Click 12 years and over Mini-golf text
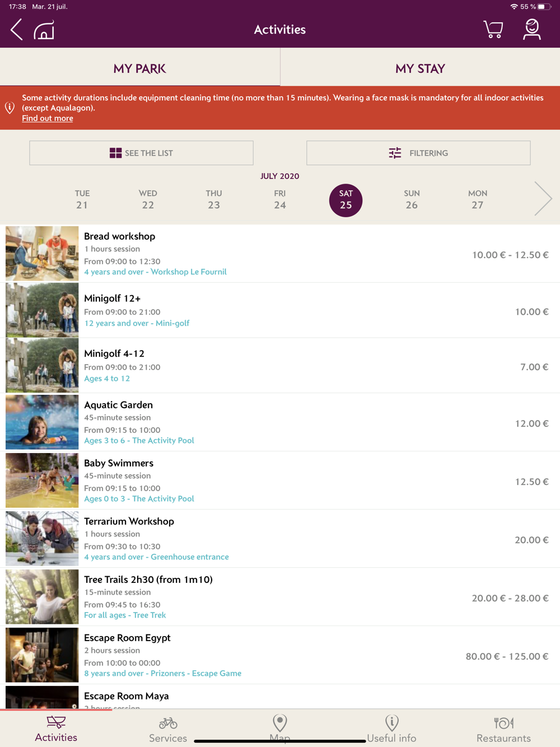 (x=137, y=323)
